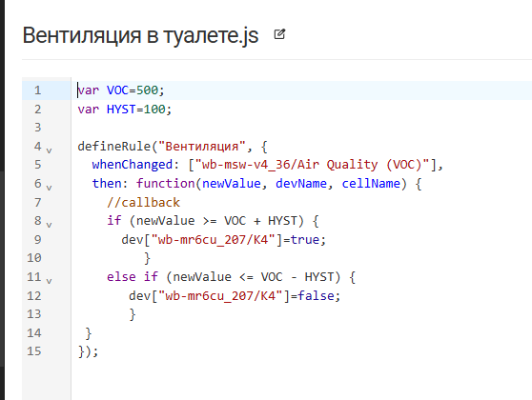This screenshot has height=400, width=532.
Task: Collapse the then function fold arrow
Action: 49,188
